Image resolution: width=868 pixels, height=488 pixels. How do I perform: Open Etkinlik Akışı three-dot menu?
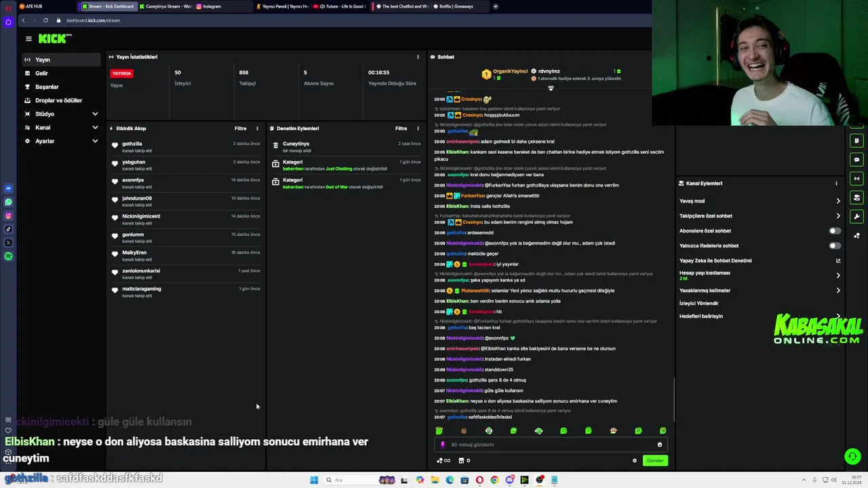[x=257, y=128]
